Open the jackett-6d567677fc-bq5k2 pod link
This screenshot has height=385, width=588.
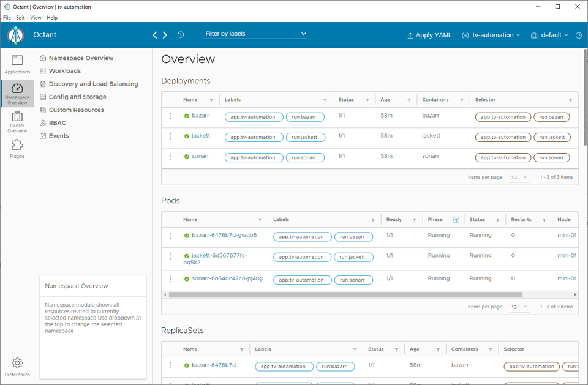(x=215, y=259)
